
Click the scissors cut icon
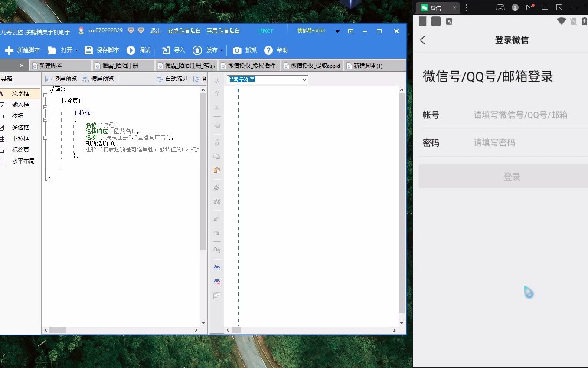click(217, 143)
